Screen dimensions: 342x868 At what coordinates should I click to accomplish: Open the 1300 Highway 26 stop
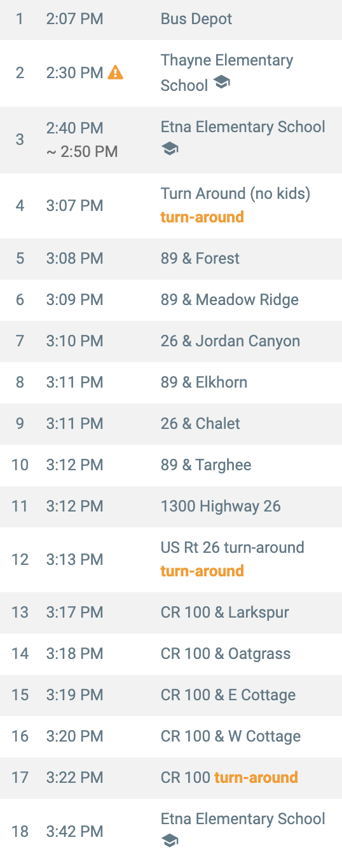tap(171, 506)
